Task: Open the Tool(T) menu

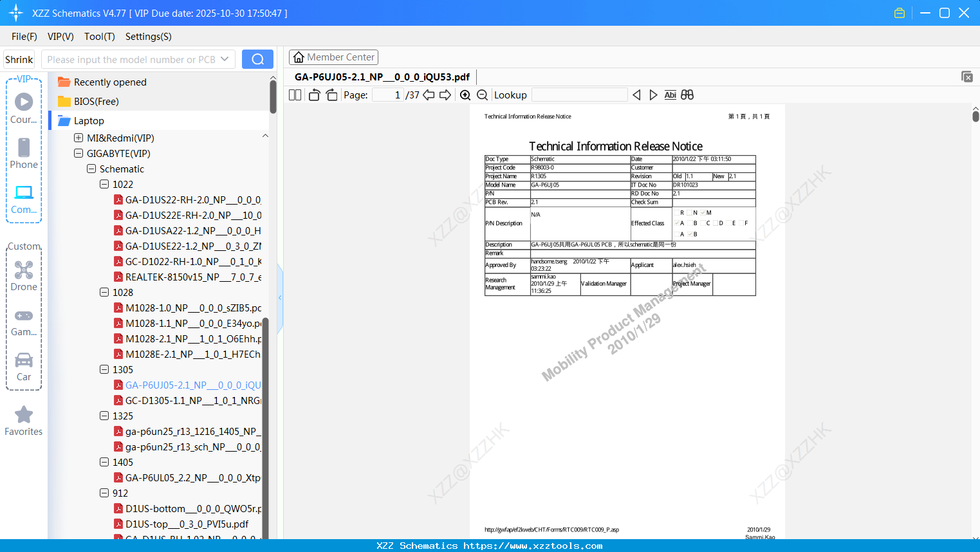Action: [x=100, y=36]
